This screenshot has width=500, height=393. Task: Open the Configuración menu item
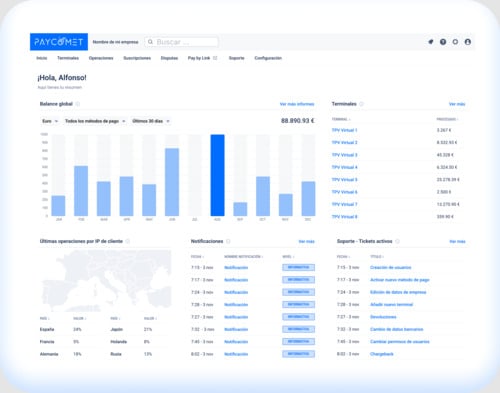[268, 58]
